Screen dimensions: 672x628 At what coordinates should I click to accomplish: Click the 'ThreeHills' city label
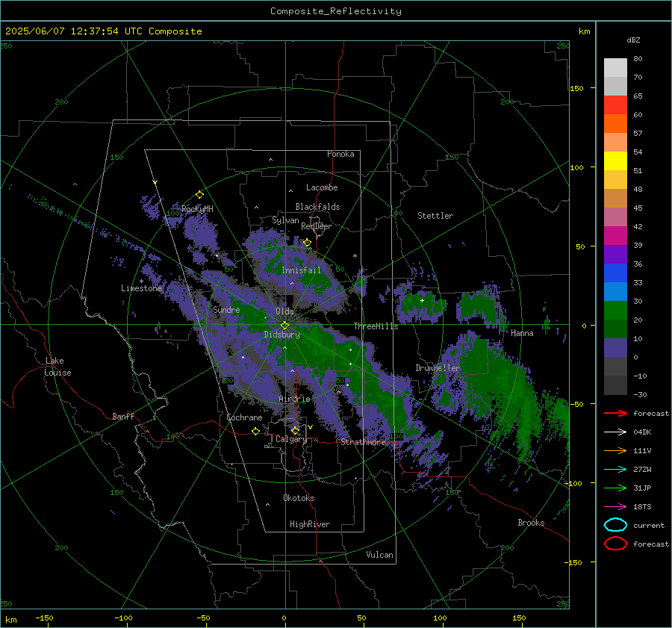376,326
